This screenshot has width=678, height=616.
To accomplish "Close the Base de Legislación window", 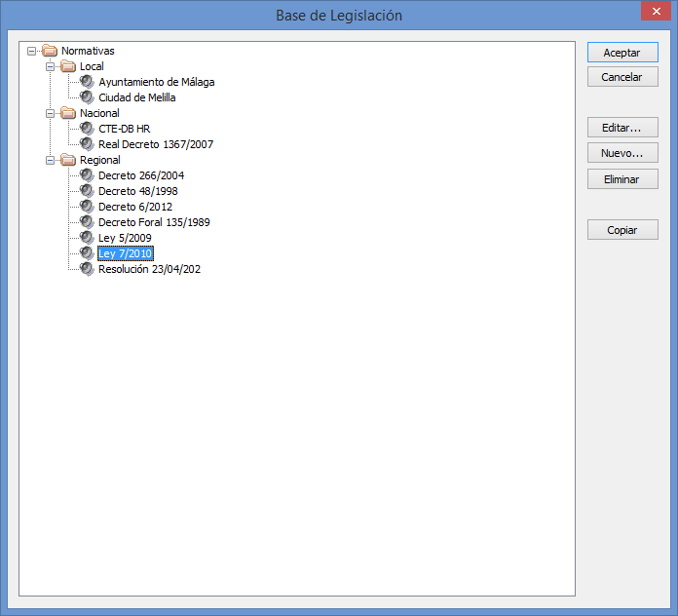I will tap(656, 11).
